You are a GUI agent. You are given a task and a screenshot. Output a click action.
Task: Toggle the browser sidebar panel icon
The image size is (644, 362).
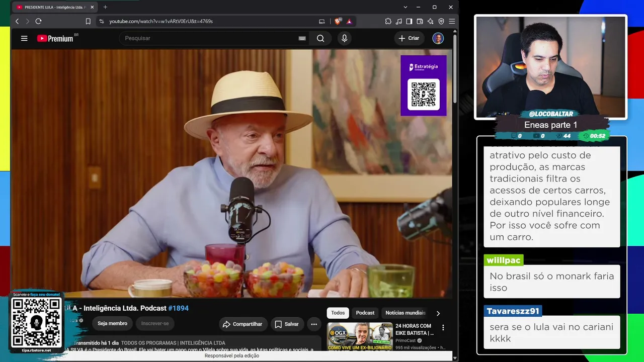coord(409,21)
